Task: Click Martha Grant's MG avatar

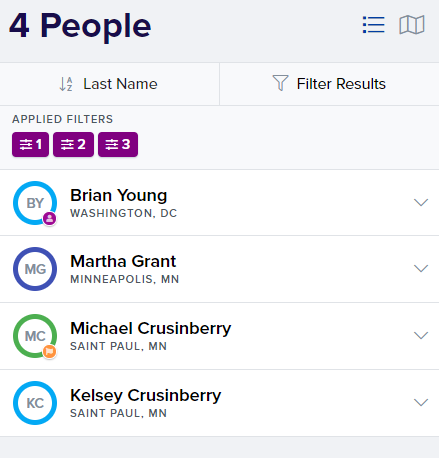Action: point(35,269)
